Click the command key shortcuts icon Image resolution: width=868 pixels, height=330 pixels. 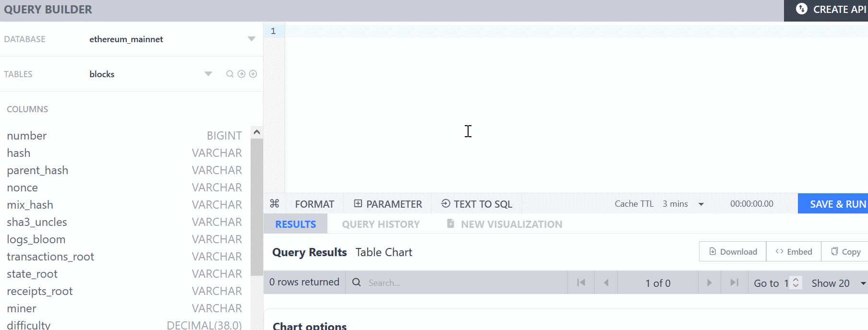pos(275,203)
